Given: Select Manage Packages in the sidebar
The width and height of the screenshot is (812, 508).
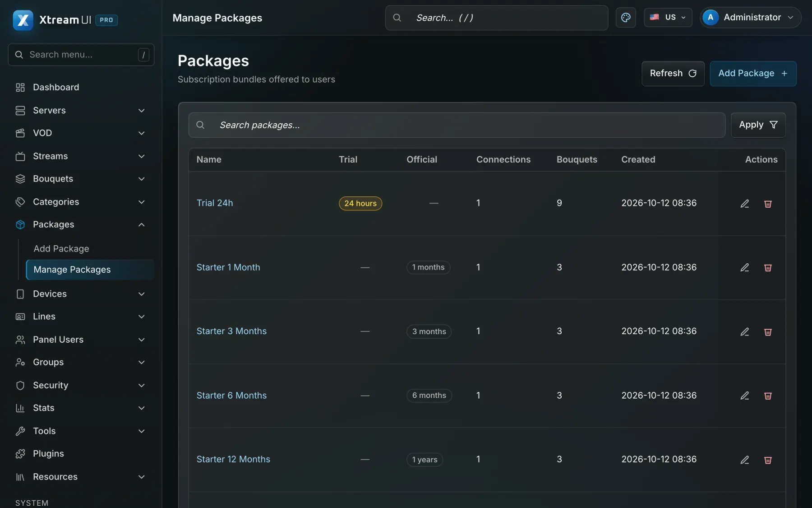Looking at the screenshot, I should pyautogui.click(x=90, y=270).
